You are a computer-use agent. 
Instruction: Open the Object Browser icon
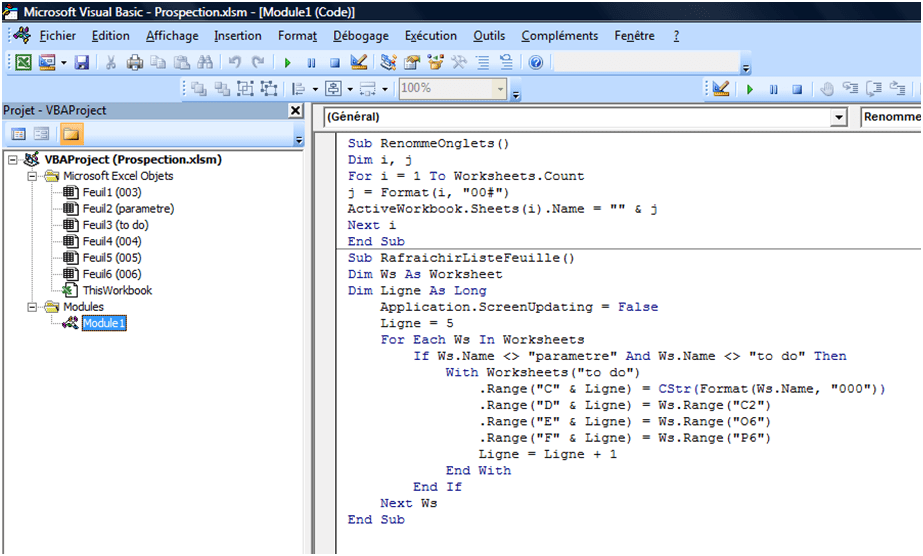(436, 62)
